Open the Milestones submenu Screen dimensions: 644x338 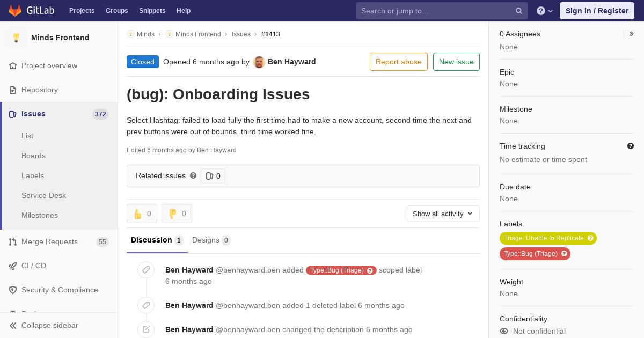tap(40, 215)
